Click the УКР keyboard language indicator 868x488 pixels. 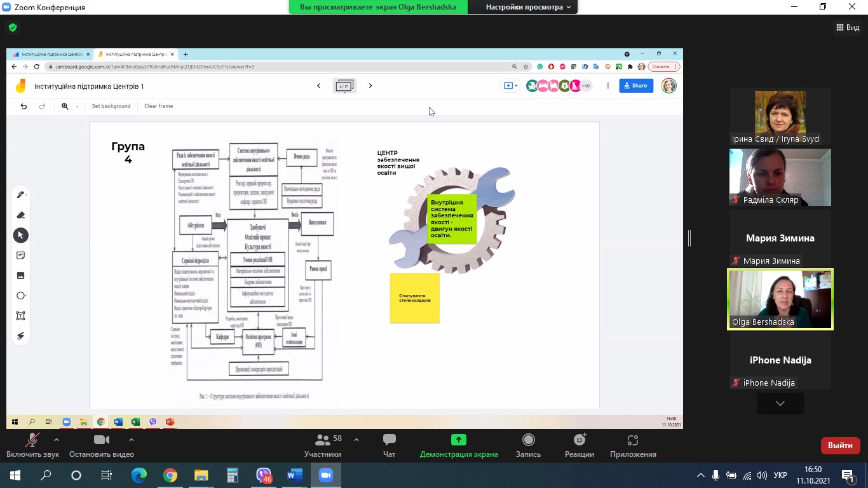tap(781, 475)
